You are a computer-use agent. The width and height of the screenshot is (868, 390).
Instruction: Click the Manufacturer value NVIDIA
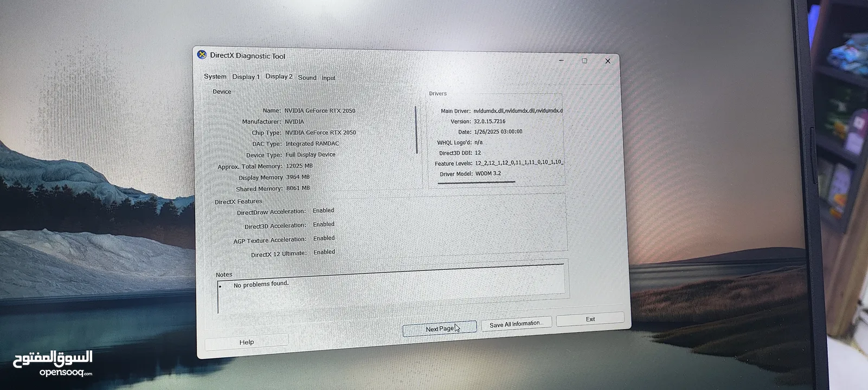[x=294, y=121]
